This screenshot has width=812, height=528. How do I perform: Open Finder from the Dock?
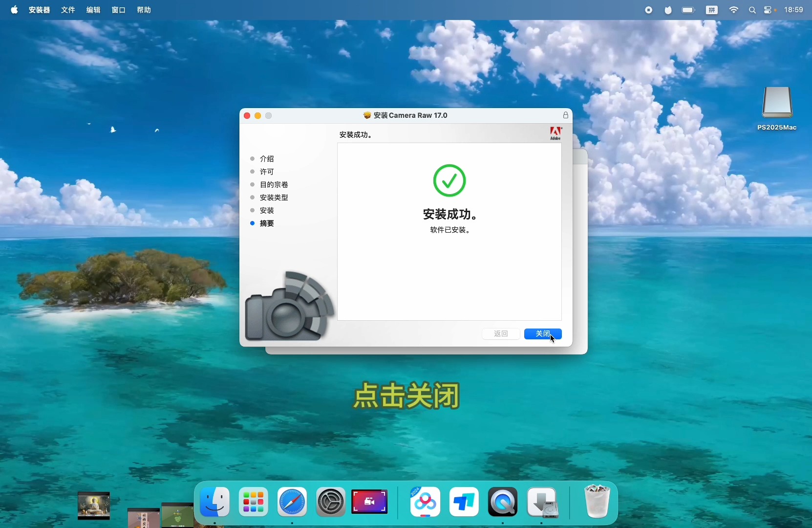[215, 503]
